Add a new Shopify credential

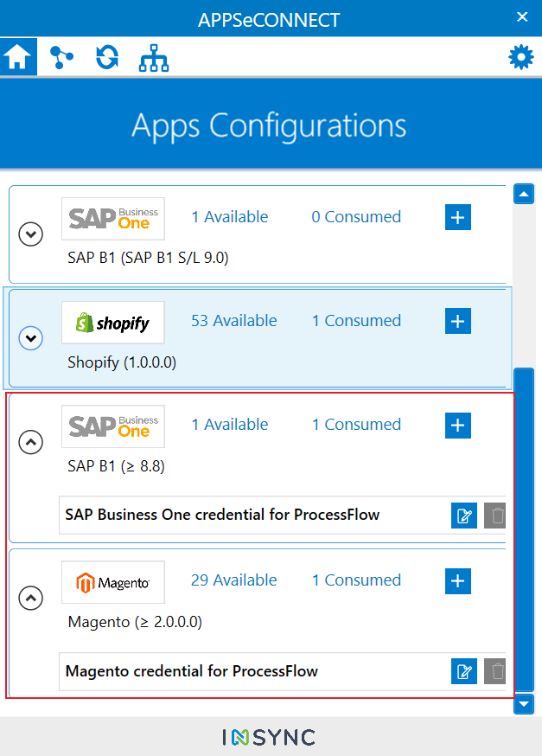pyautogui.click(x=457, y=321)
